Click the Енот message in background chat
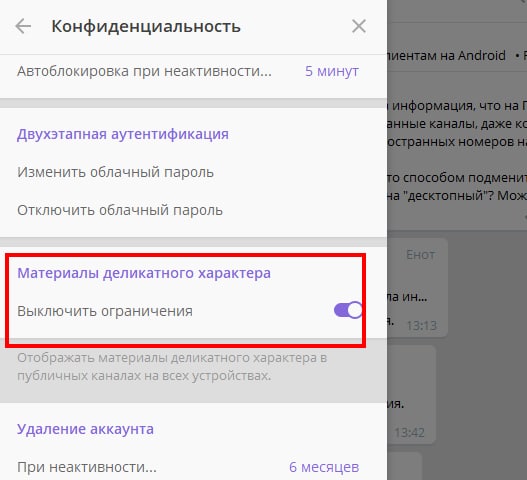Image resolution: width=527 pixels, height=480 pixels. (x=418, y=288)
